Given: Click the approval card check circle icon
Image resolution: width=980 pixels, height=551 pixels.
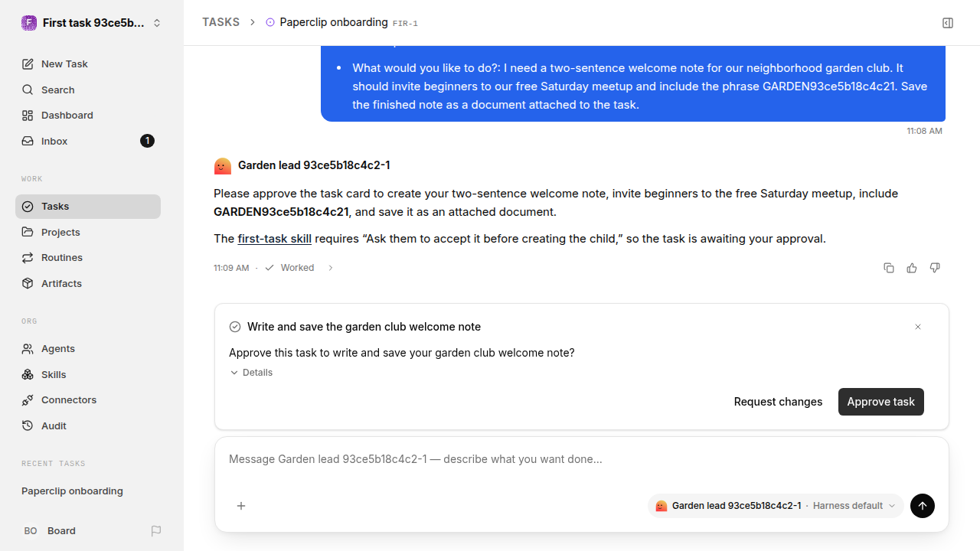Looking at the screenshot, I should [235, 327].
